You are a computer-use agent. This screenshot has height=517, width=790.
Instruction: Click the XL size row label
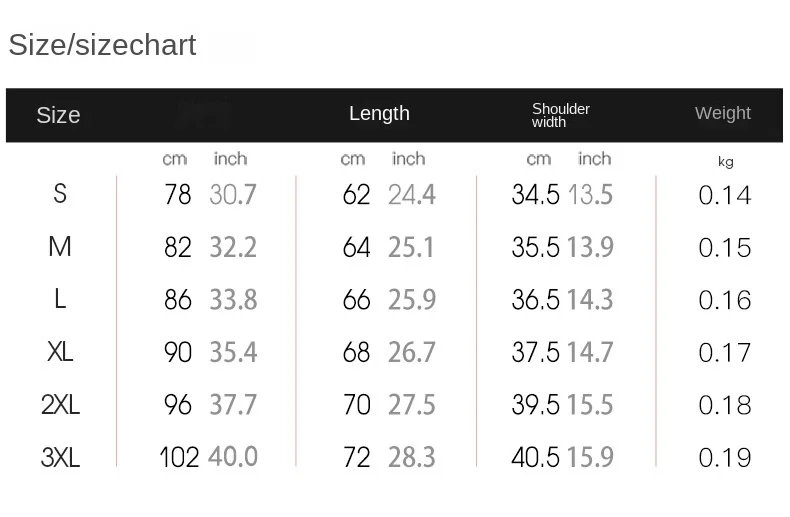(60, 351)
